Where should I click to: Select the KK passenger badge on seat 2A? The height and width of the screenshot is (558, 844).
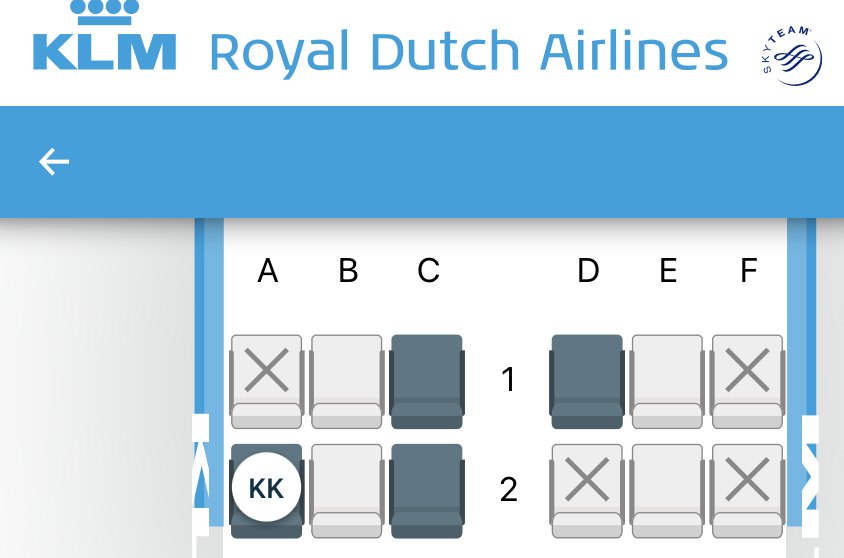click(x=266, y=488)
